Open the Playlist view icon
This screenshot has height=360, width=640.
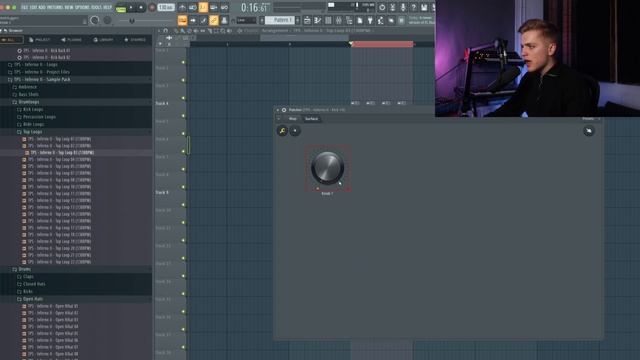[x=307, y=20]
